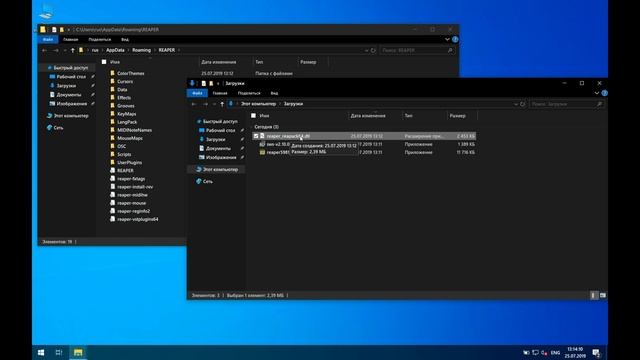Click Up arrow in Загрузки window toolbar
The width and height of the screenshot is (640, 360).
[x=222, y=104]
